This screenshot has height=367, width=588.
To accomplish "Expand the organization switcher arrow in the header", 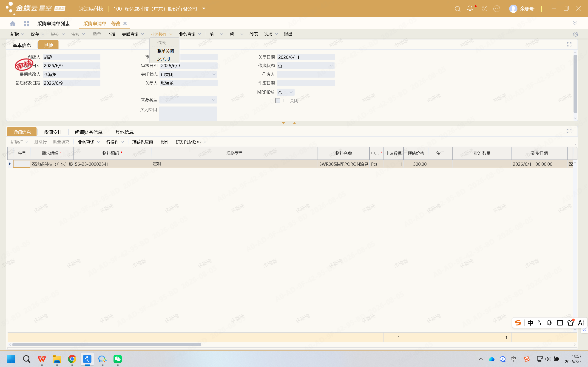I will click(x=204, y=8).
